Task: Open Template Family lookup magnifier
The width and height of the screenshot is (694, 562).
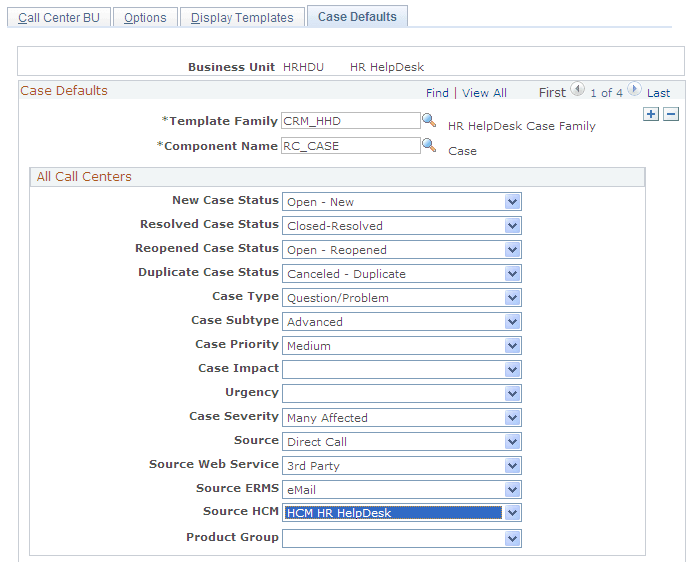Action: click(428, 119)
